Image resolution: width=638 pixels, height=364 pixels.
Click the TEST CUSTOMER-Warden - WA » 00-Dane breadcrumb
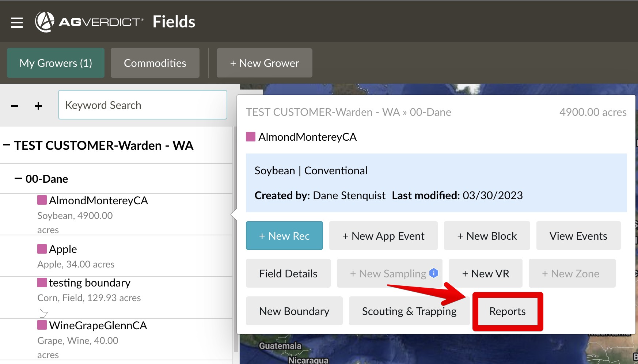coord(349,112)
